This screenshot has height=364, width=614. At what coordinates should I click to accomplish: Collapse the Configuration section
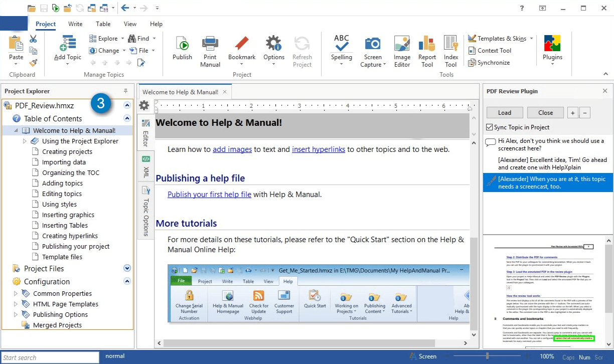tap(127, 282)
